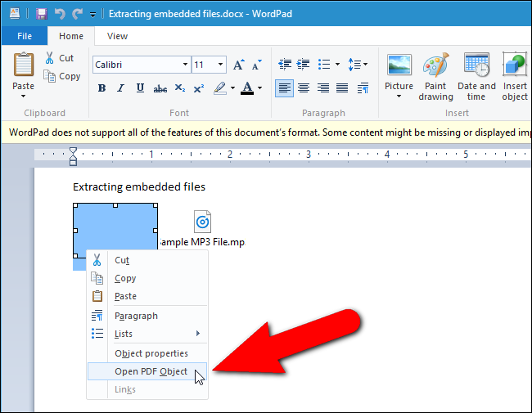
Task: Choose Object properties from context menu
Action: 147,353
